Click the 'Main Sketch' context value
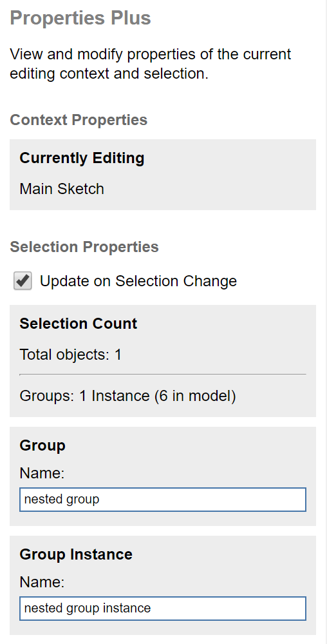Image resolution: width=327 pixels, height=644 pixels. pyautogui.click(x=62, y=189)
